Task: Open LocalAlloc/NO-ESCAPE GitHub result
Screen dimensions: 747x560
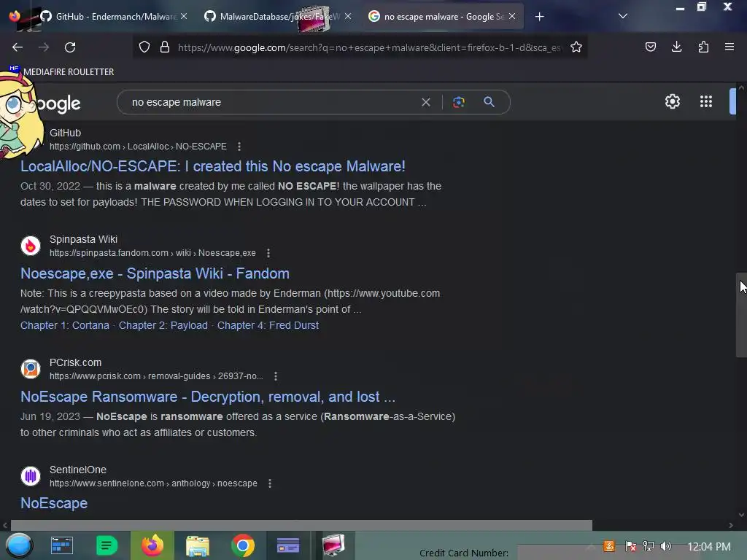Action: coord(212,166)
